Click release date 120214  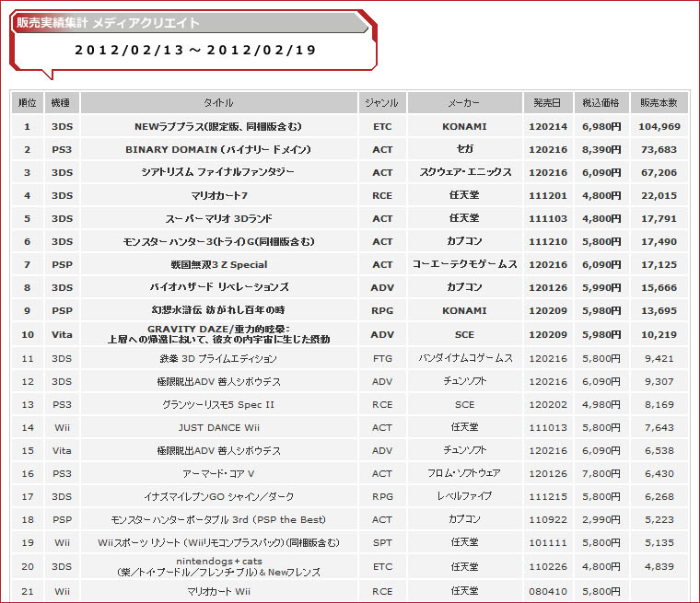coord(548,127)
